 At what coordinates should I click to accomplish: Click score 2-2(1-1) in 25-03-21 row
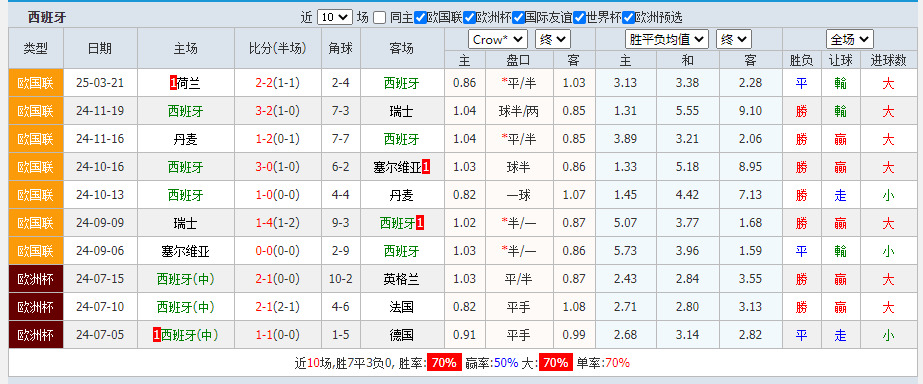[x=278, y=83]
